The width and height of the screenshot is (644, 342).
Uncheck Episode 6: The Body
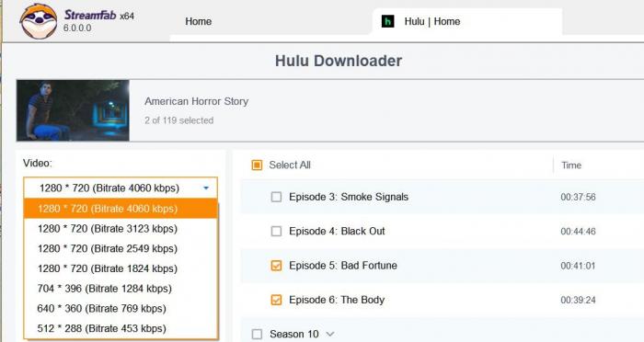click(276, 300)
